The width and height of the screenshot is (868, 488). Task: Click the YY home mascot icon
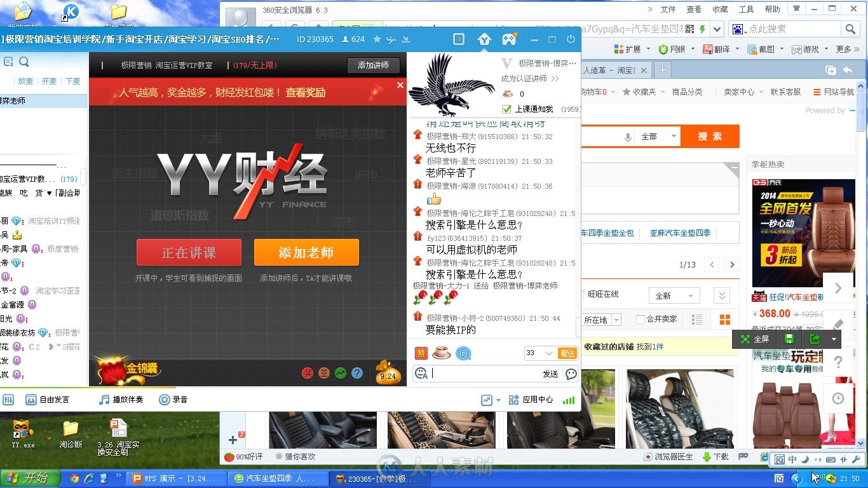pyautogui.click(x=484, y=39)
